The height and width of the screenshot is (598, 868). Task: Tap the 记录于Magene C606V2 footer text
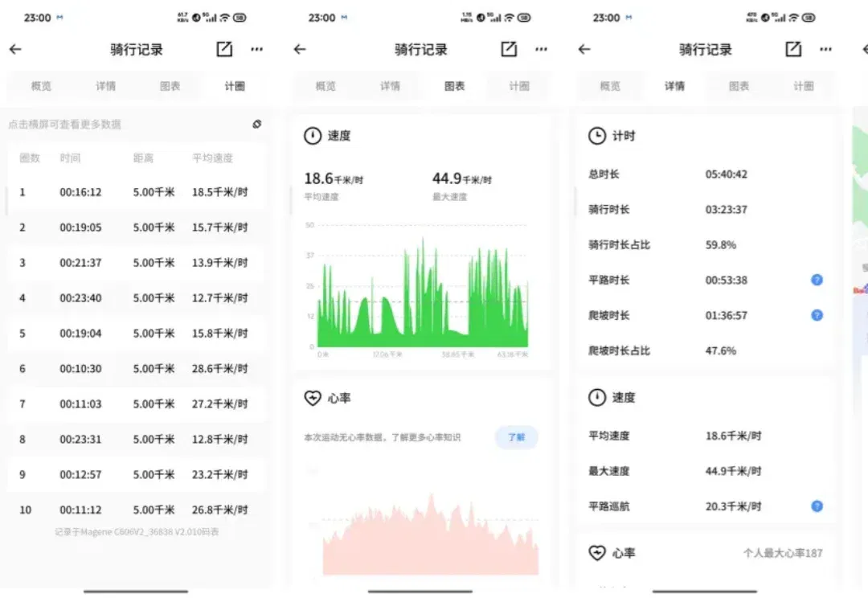point(137,532)
